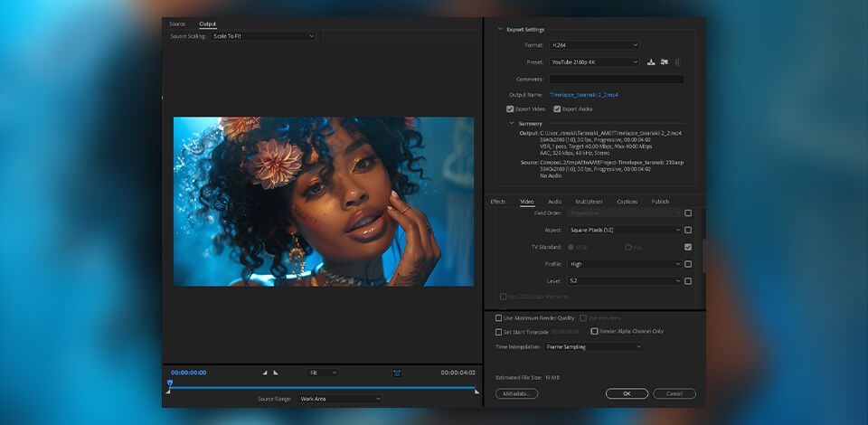Open the Level 5.2 dropdown
The image size is (868, 425).
click(x=625, y=281)
